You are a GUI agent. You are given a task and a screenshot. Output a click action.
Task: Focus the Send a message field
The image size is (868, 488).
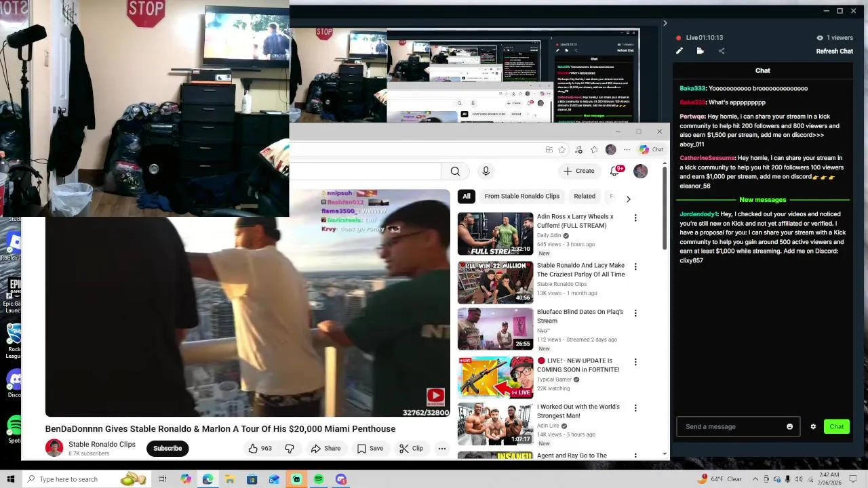(x=738, y=426)
